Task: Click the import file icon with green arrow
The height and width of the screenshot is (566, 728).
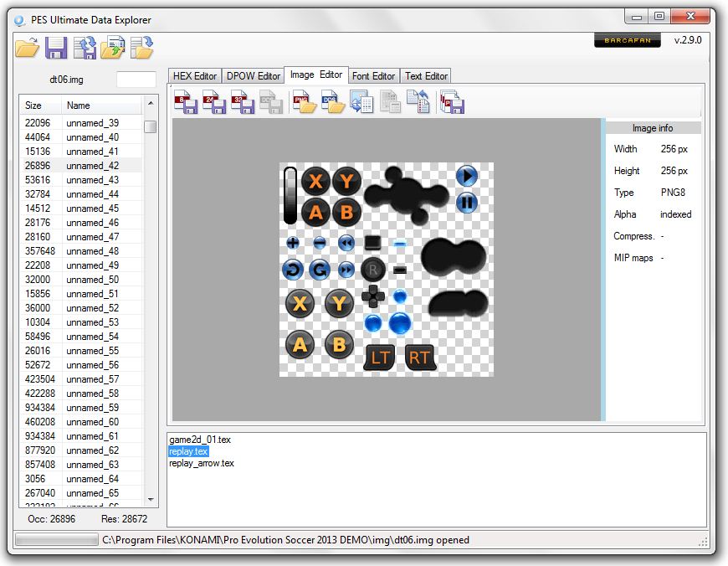Action: [113, 48]
